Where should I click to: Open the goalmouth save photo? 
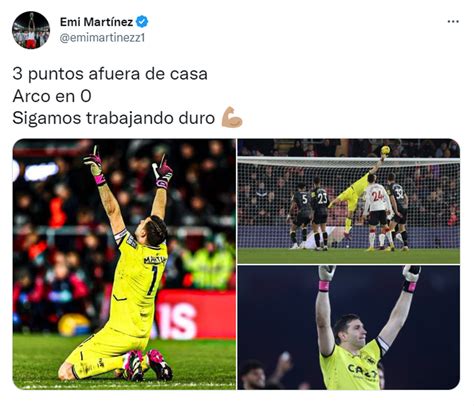(x=349, y=201)
